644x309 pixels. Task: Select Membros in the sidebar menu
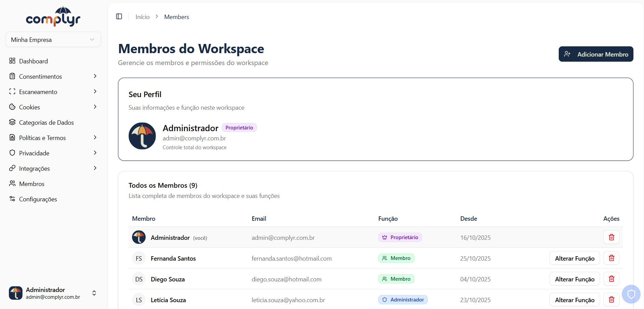tap(32, 184)
